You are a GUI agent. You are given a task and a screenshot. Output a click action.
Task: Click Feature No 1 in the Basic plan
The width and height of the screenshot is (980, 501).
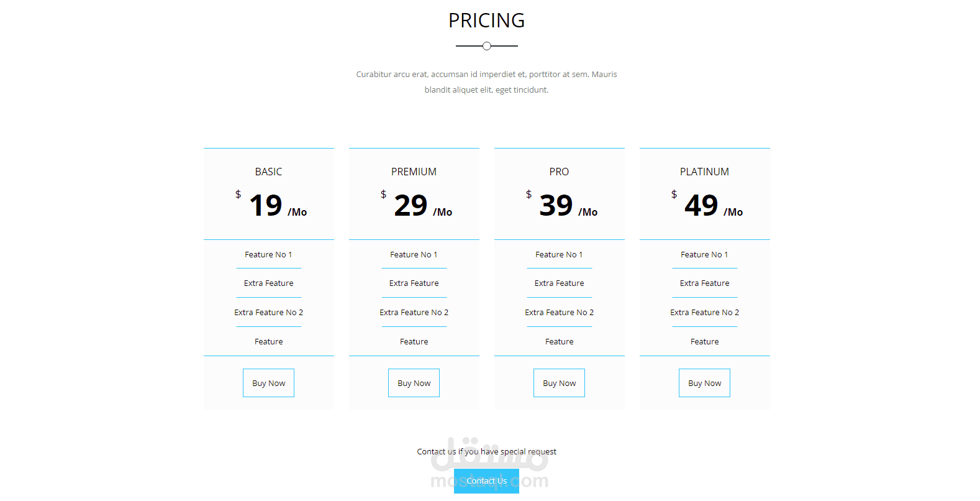pyautogui.click(x=268, y=254)
